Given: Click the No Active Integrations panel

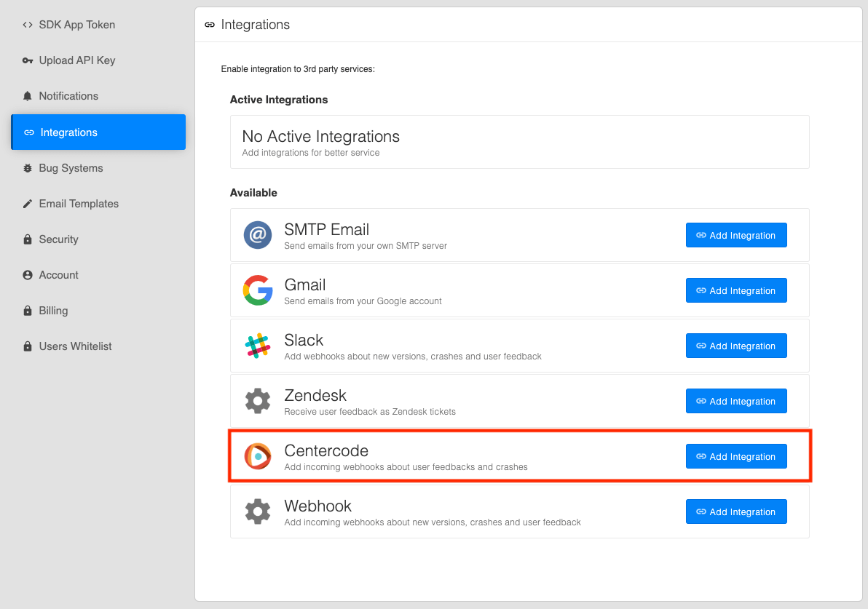Looking at the screenshot, I should click(x=519, y=142).
